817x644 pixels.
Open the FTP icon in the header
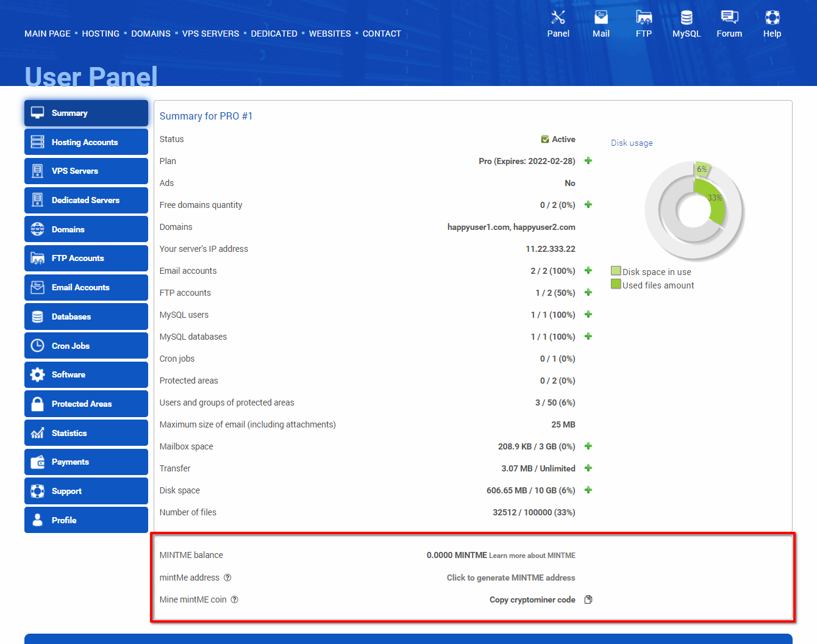point(644,17)
